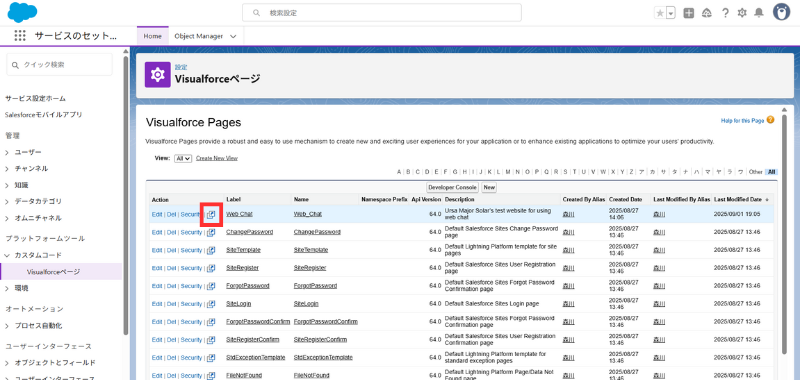Edit the FileNotFound page
The width and height of the screenshot is (800, 380).
(157, 375)
